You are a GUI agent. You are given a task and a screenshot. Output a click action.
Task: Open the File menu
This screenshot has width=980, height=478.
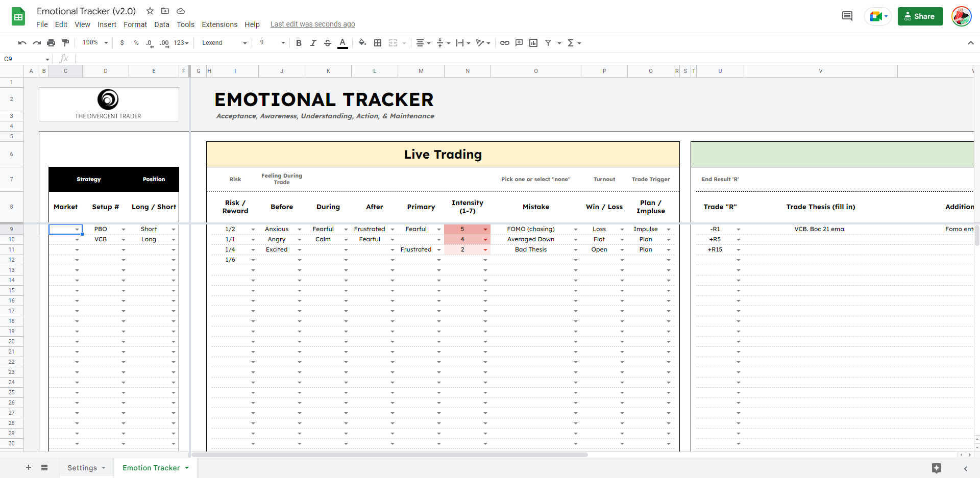[42, 24]
